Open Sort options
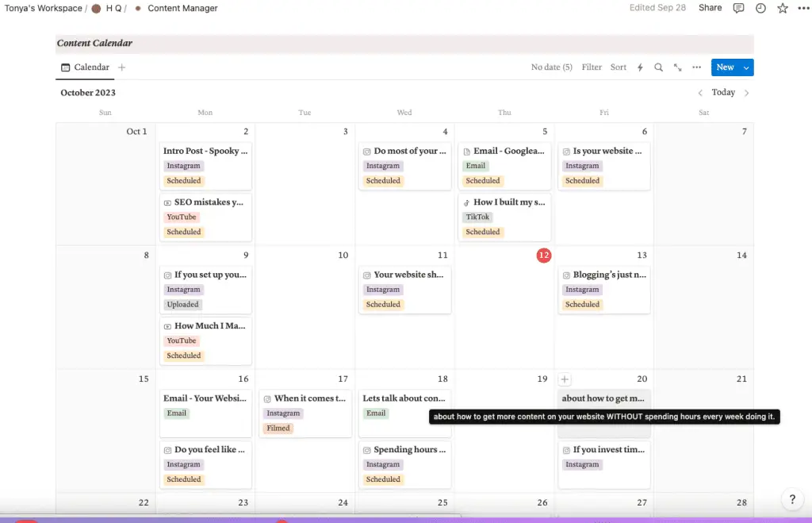The width and height of the screenshot is (812, 523). 619,67
